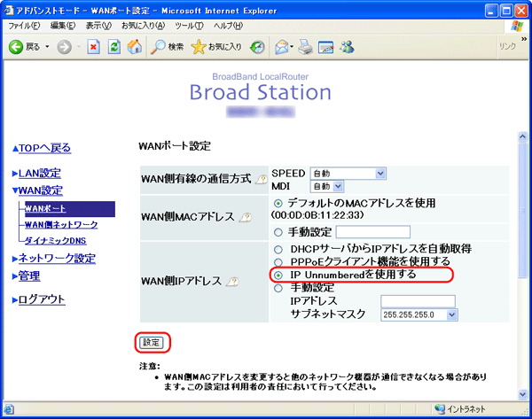
Task: Select デフォルトのMACアドレスを使用 radio button
Action: pyautogui.click(x=278, y=204)
